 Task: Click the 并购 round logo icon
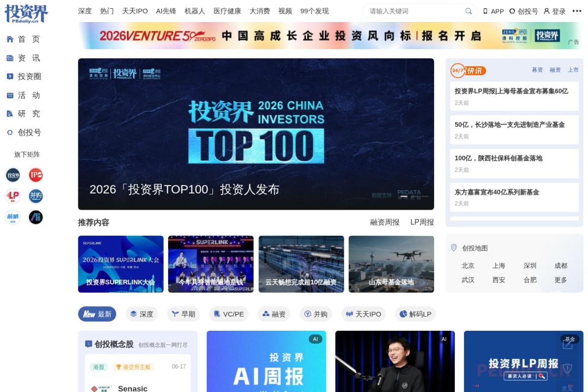click(36, 196)
